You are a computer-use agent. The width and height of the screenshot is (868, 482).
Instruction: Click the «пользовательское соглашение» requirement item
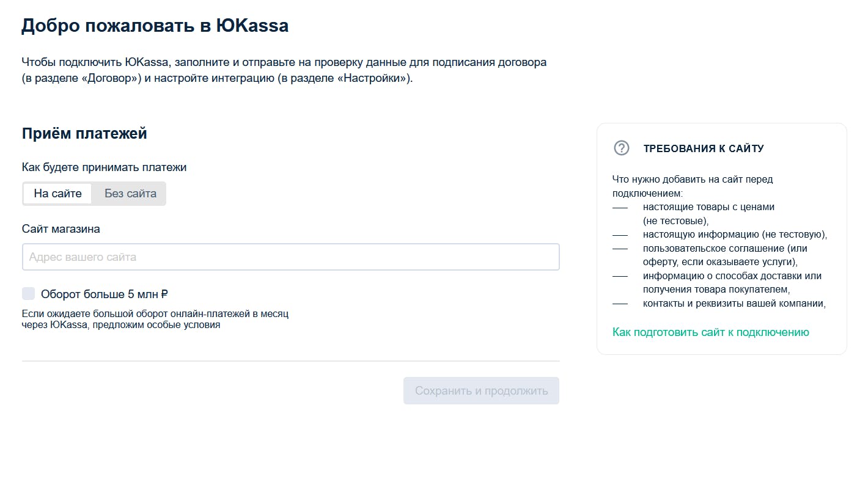point(725,255)
